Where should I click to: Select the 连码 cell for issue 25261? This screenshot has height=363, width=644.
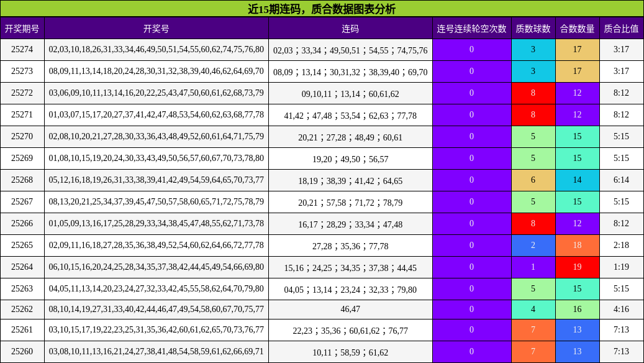click(x=350, y=330)
